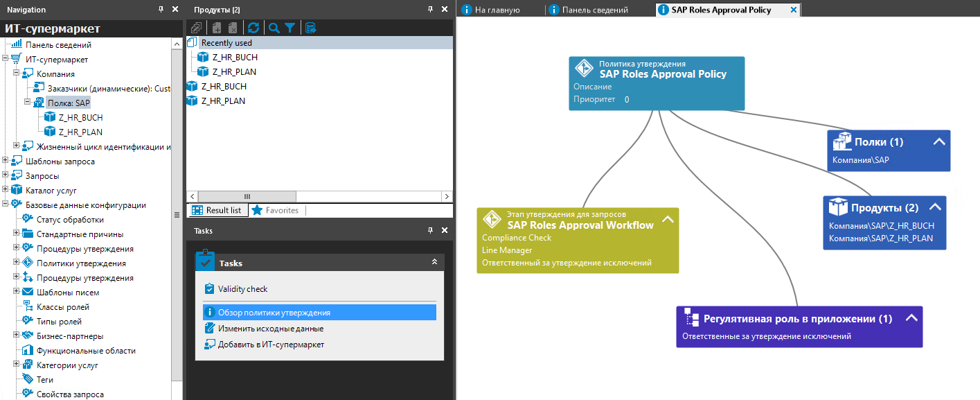Click the approval policy diamond icon in blue card
The image size is (980, 400).
pos(584,68)
